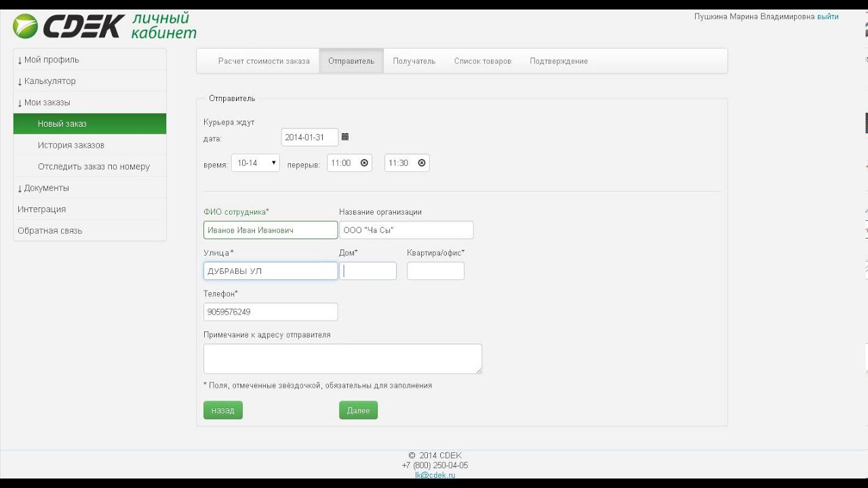Focus the ФИО сотрудника field

(271, 230)
